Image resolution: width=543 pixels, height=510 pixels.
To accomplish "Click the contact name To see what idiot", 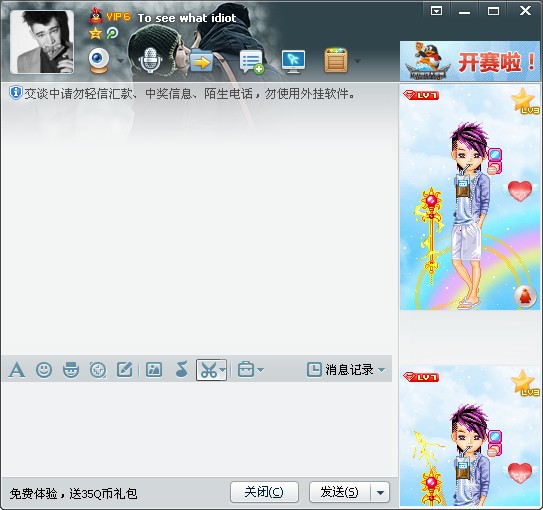I will pyautogui.click(x=187, y=18).
